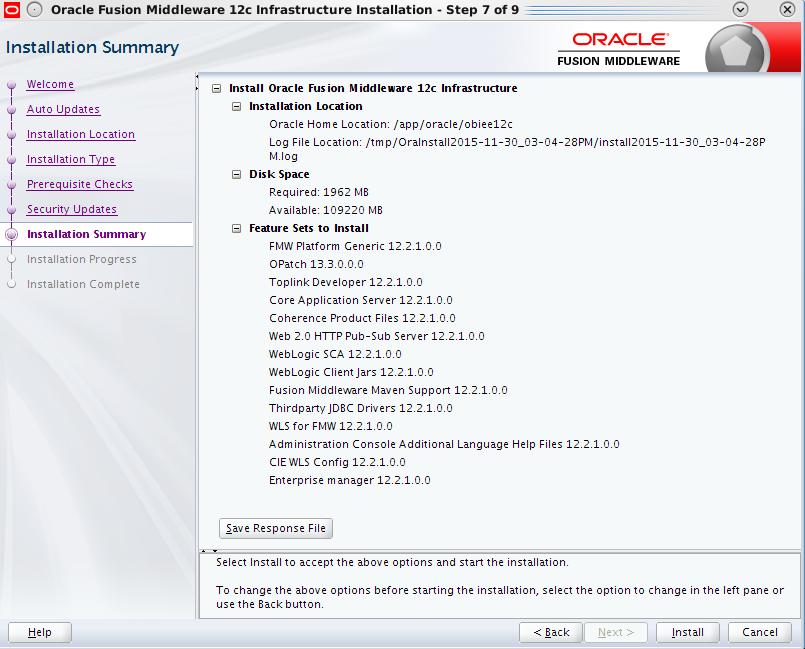Image resolution: width=805 pixels, height=649 pixels.
Task: Select Enterprise manager 12.2.1.0.0
Action: 350,481
